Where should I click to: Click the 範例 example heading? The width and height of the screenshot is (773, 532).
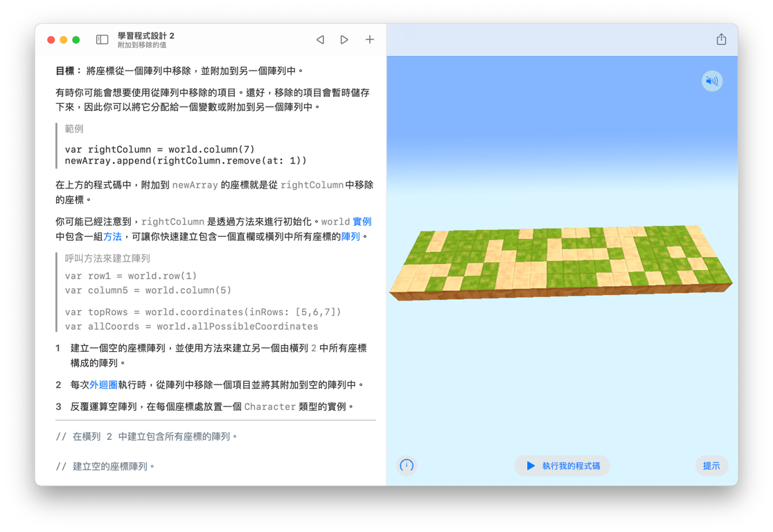pos(74,129)
